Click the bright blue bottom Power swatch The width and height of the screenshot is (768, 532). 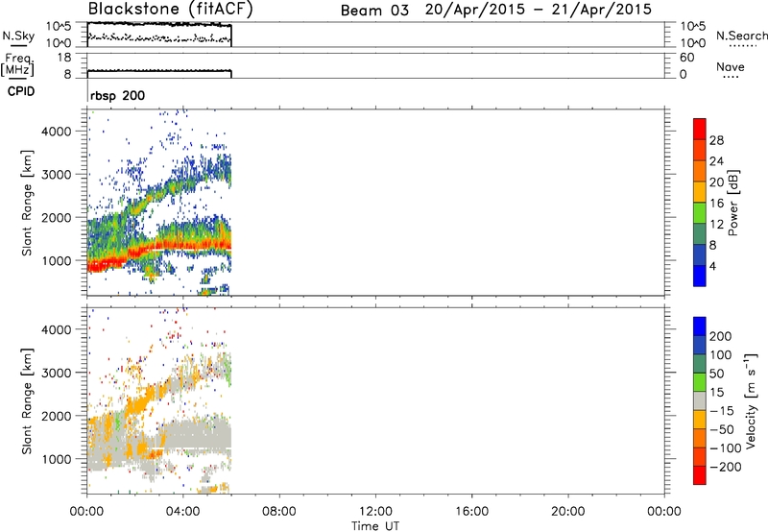700,276
